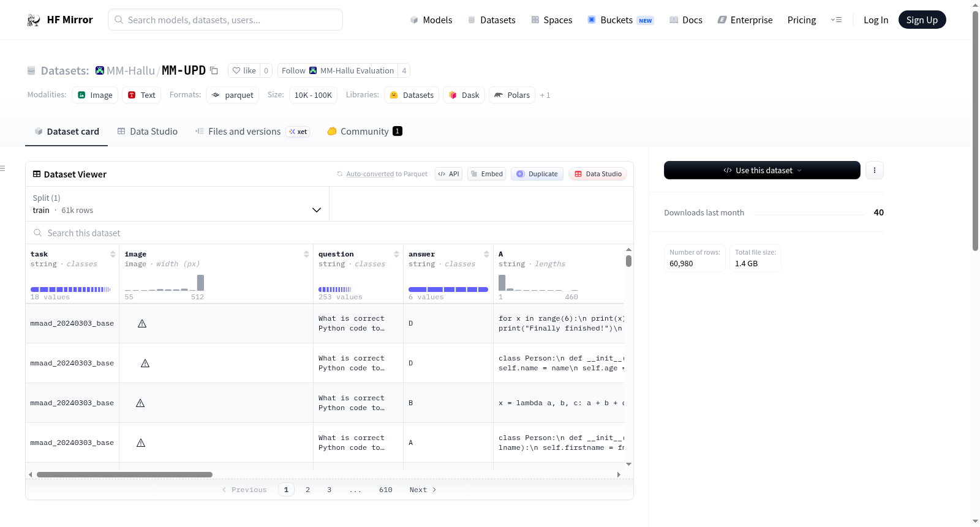The width and height of the screenshot is (980, 527).
Task: Select the Polars library tag
Action: (x=512, y=95)
